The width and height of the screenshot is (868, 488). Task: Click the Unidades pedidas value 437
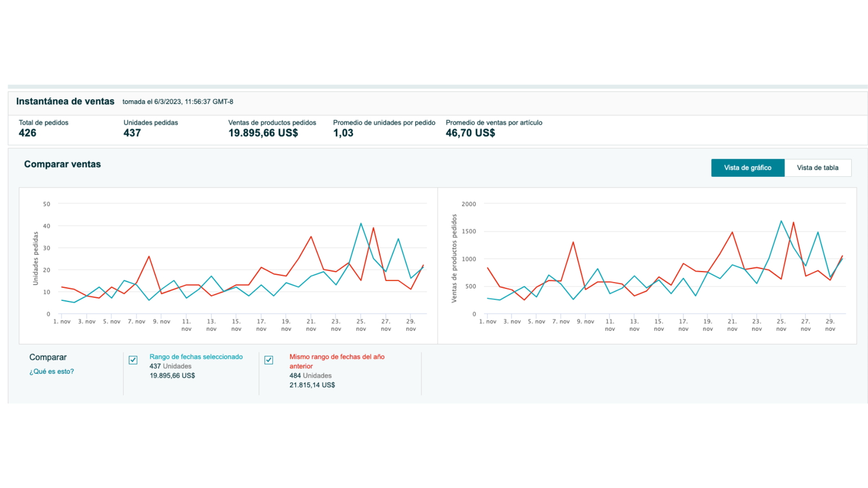132,133
